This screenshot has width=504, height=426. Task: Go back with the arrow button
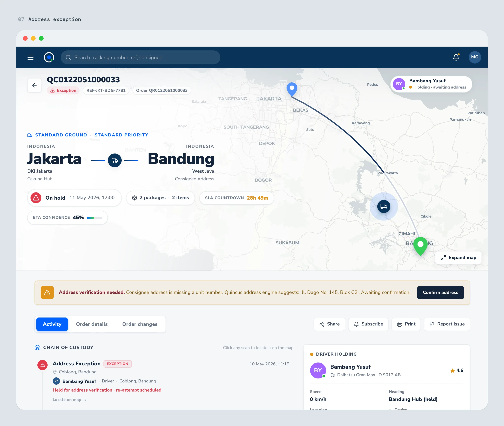(34, 85)
